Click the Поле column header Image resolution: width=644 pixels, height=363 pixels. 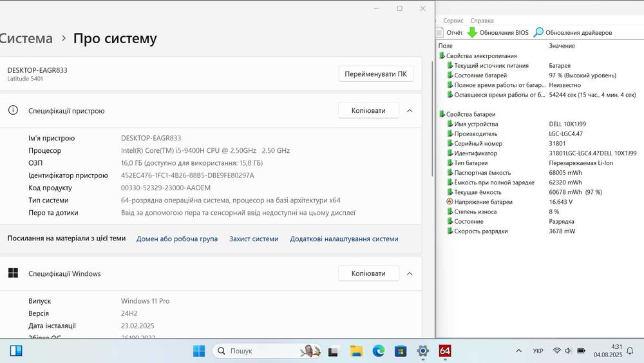click(491, 46)
